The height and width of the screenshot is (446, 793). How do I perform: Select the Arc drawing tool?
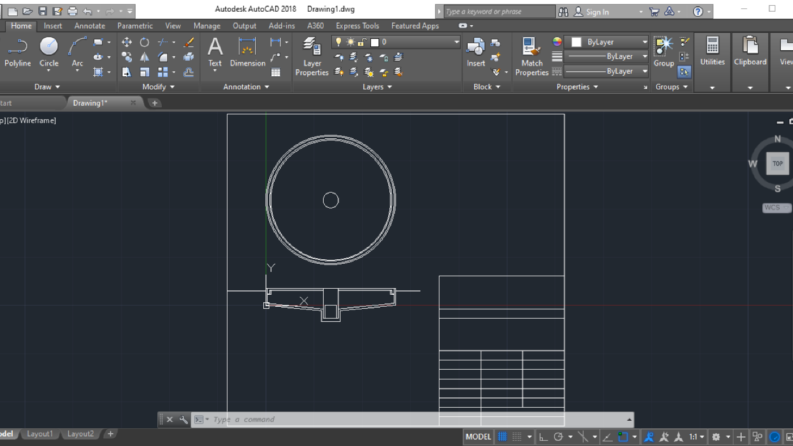pos(77,52)
